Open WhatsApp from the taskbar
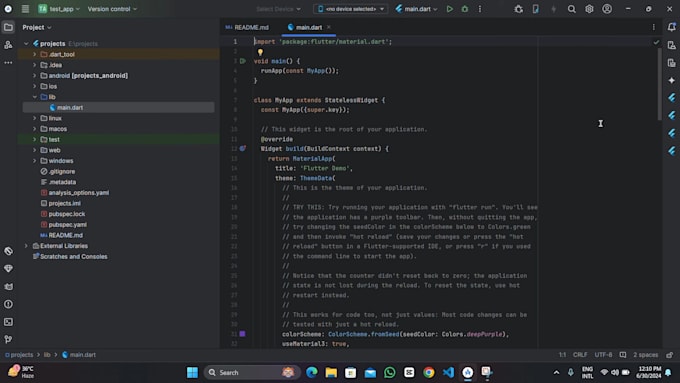Screen dimensions: 680x383 [x=389, y=372]
